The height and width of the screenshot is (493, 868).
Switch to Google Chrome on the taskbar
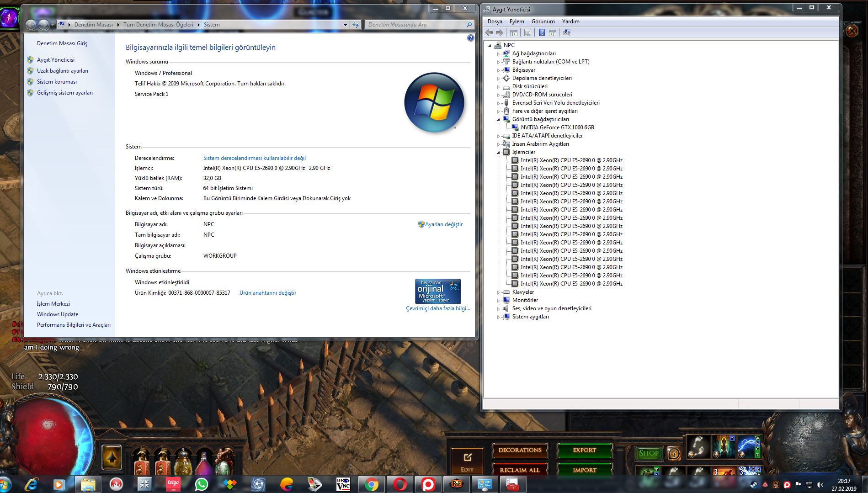point(371,484)
